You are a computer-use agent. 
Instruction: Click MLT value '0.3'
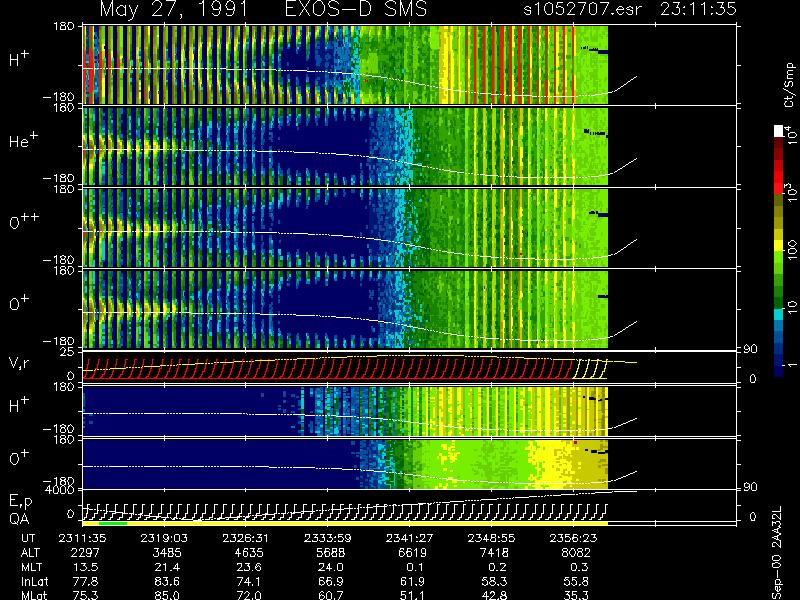(x=579, y=567)
